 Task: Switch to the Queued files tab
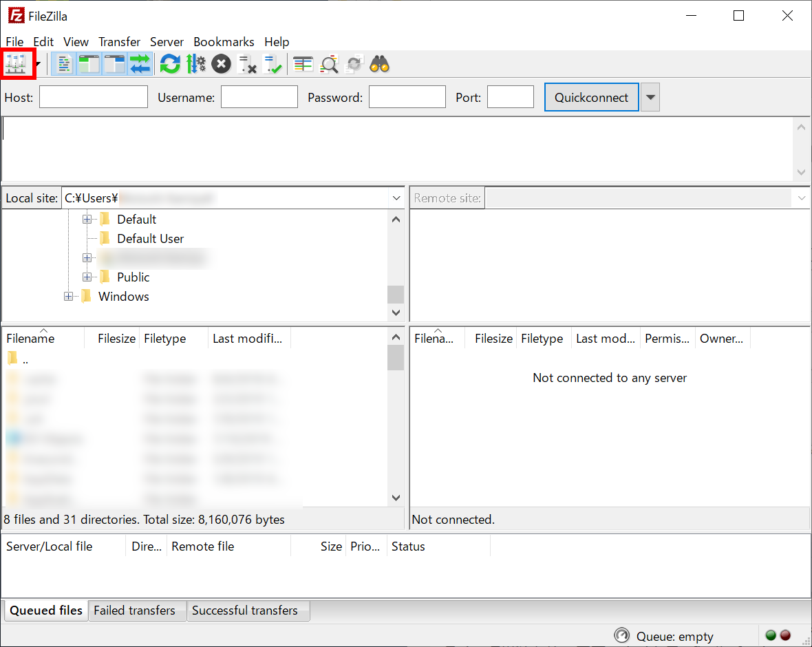point(46,611)
